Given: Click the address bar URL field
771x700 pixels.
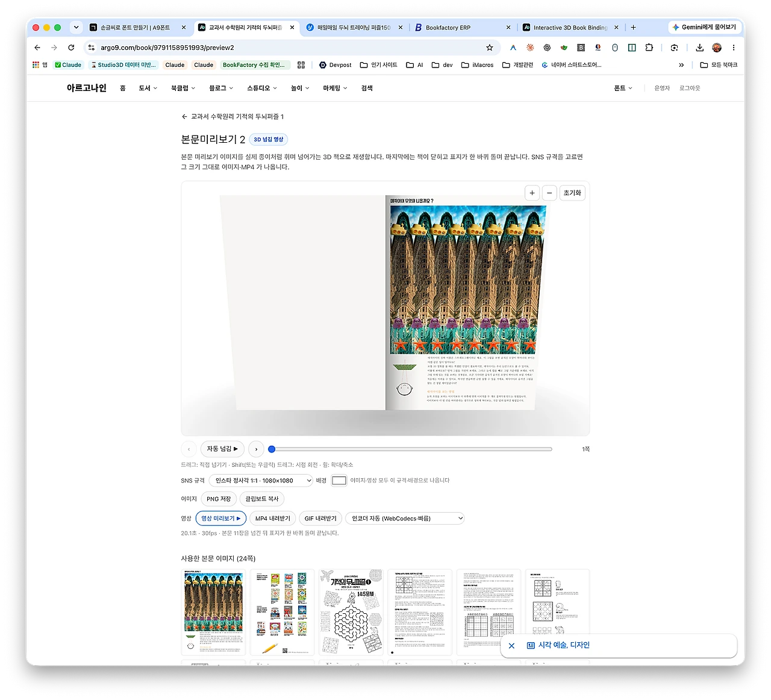Looking at the screenshot, I should coord(289,48).
